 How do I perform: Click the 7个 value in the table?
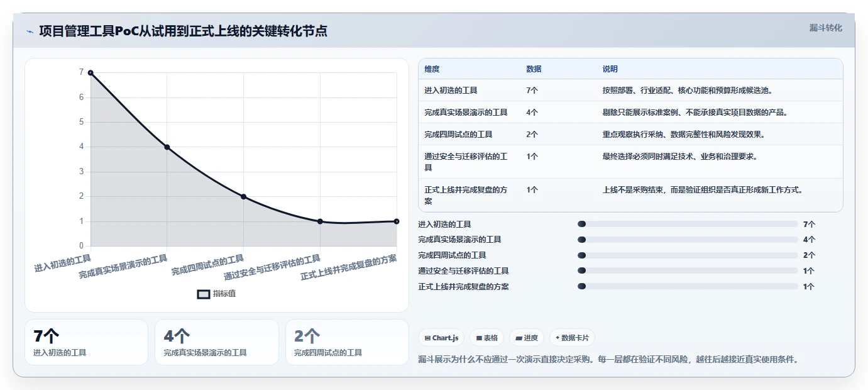[x=532, y=91]
